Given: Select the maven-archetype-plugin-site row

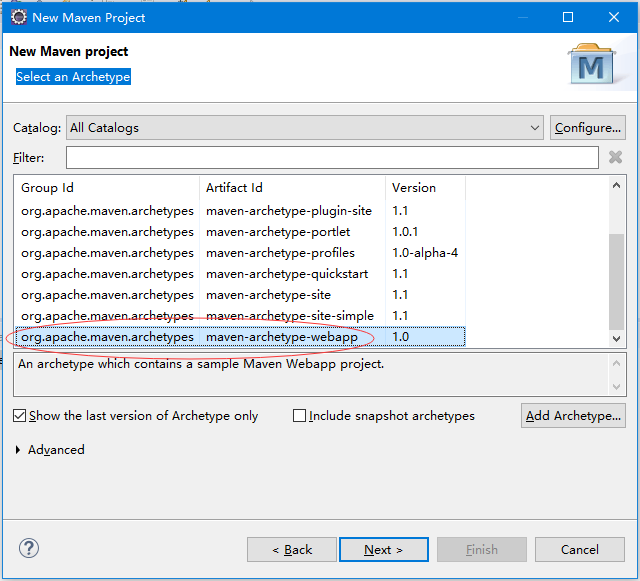Looking at the screenshot, I should pos(240,211).
